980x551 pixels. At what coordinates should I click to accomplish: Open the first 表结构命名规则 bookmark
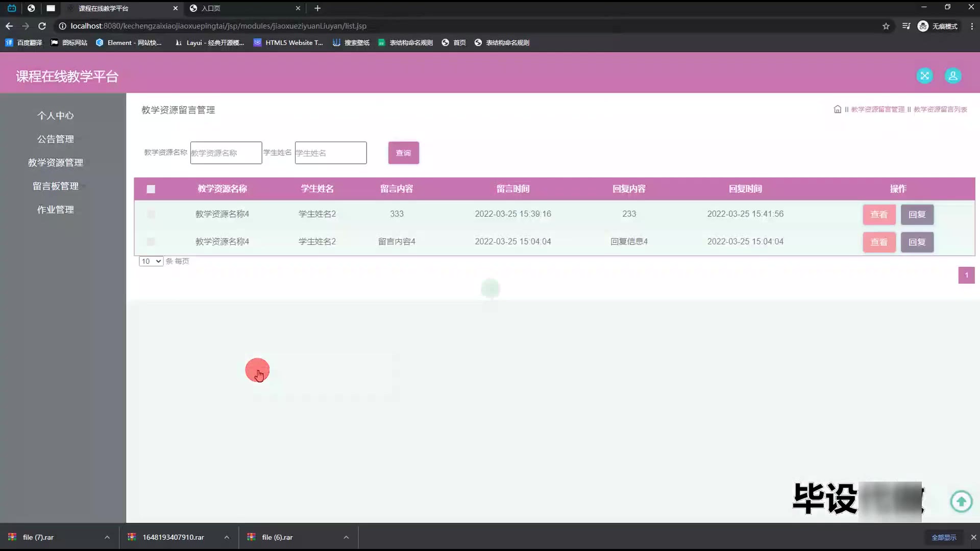click(x=405, y=43)
